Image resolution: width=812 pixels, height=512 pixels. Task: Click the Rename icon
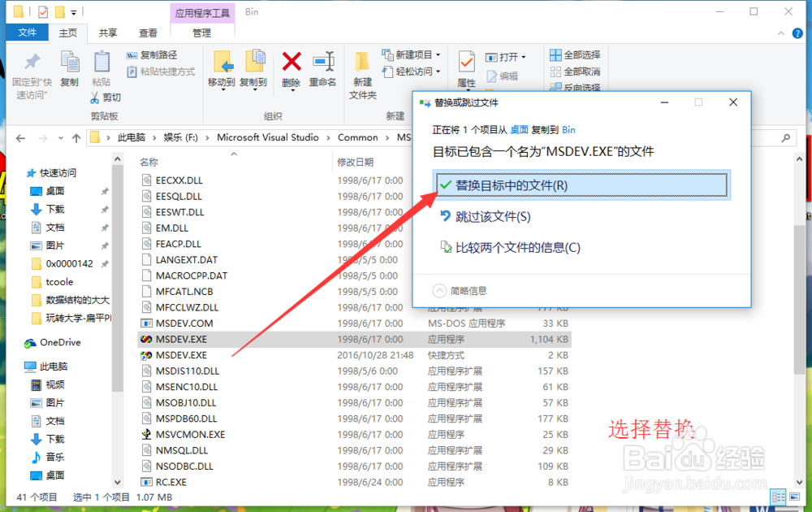(323, 62)
